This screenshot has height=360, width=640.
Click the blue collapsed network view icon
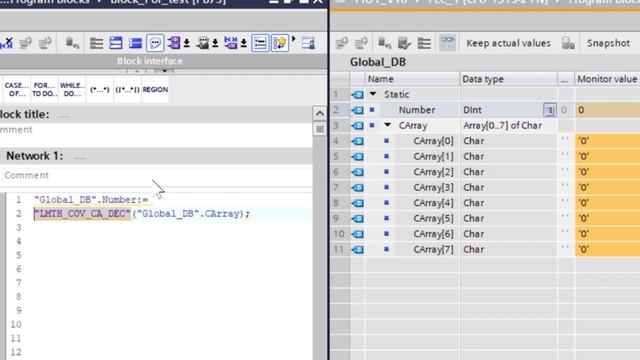pos(135,43)
